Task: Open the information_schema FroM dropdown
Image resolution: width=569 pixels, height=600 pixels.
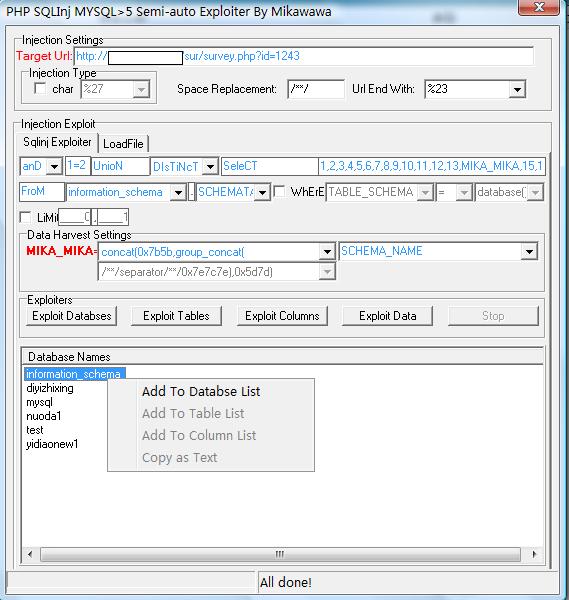Action: point(178,192)
